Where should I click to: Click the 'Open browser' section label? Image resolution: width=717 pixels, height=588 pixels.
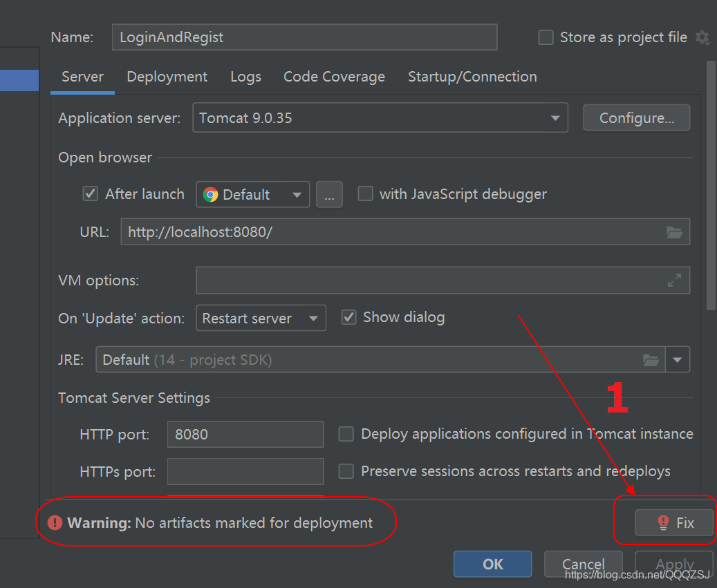(105, 158)
